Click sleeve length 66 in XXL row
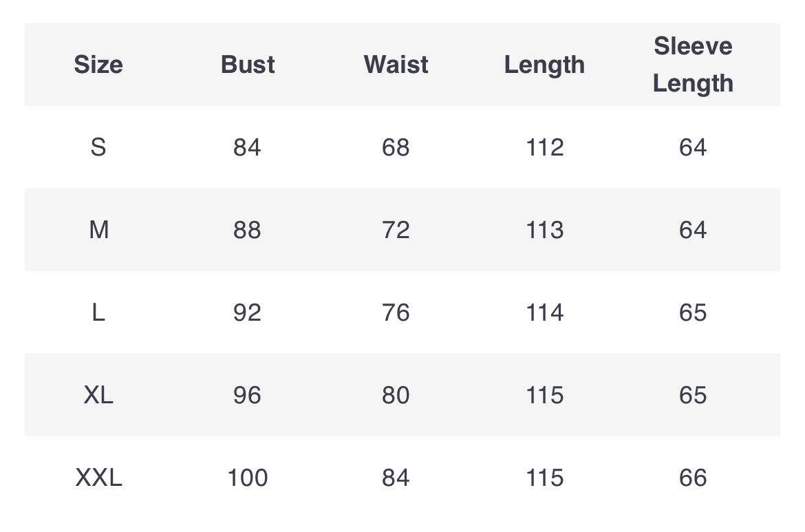The width and height of the screenshot is (805, 532). 693,478
